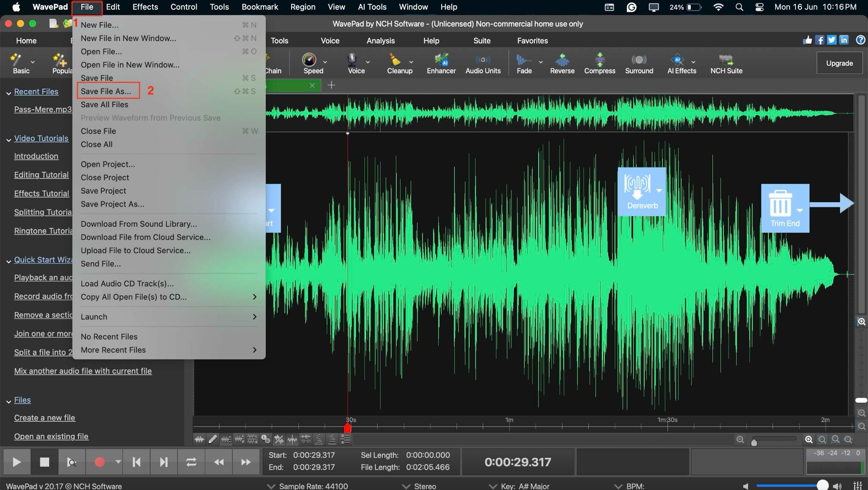Expand Copy All Open Files to CD submenu
This screenshot has height=490, width=868.
[169, 297]
